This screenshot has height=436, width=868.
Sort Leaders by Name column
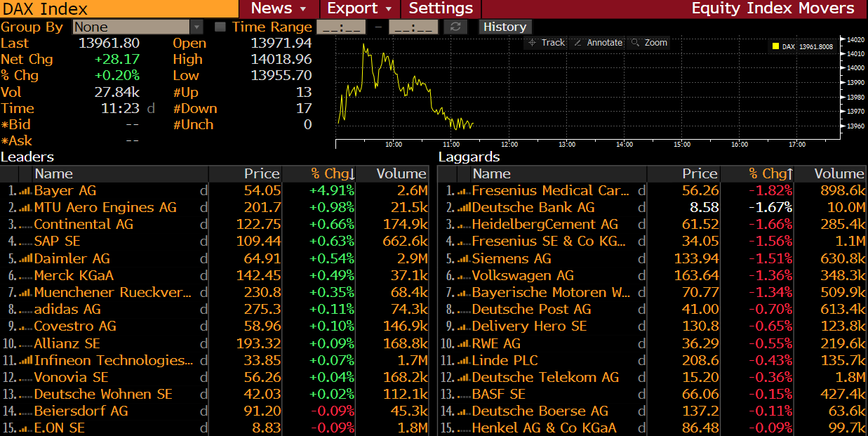tap(120, 173)
